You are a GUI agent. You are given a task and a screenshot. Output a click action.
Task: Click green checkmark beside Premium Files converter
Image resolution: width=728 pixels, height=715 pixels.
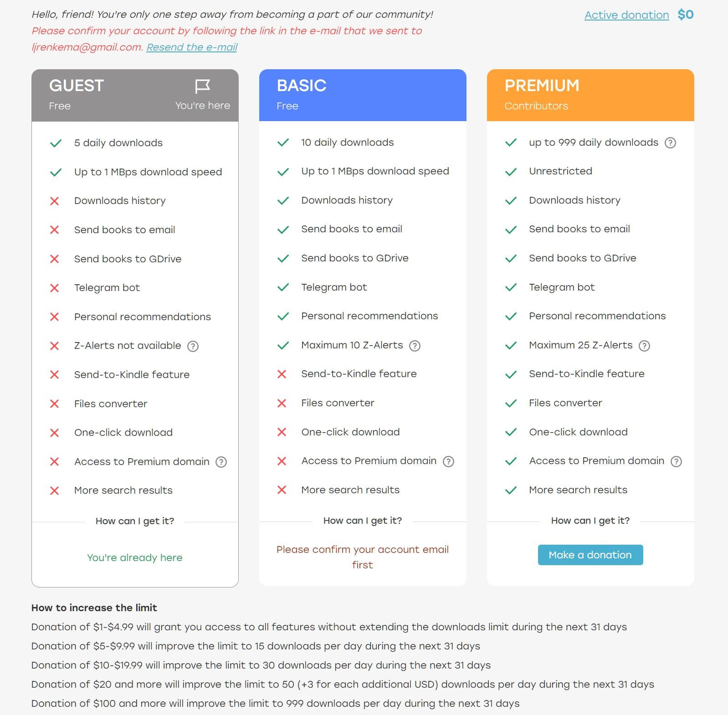click(511, 403)
